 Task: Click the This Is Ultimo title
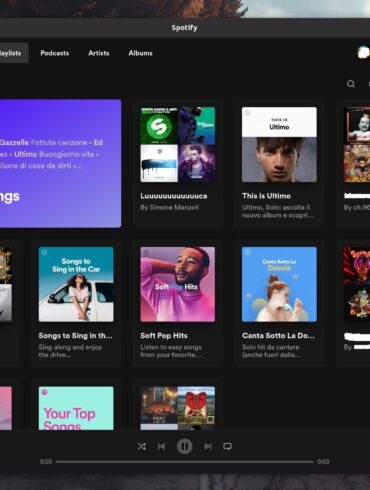pos(266,196)
